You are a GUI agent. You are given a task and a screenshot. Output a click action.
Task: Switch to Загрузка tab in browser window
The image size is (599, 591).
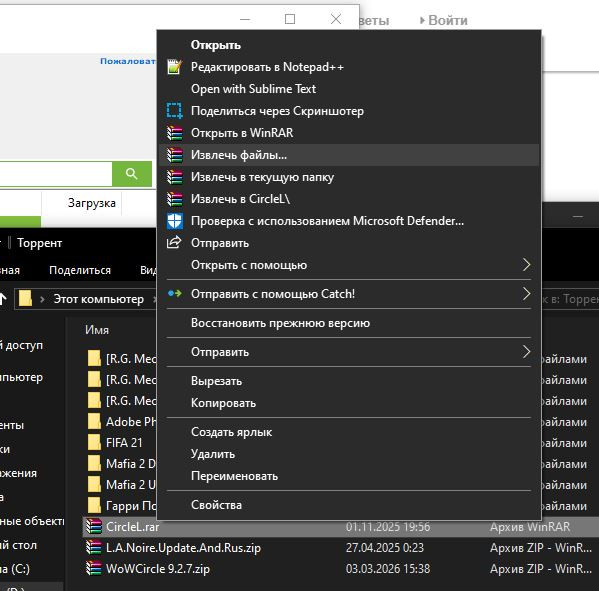[92, 203]
